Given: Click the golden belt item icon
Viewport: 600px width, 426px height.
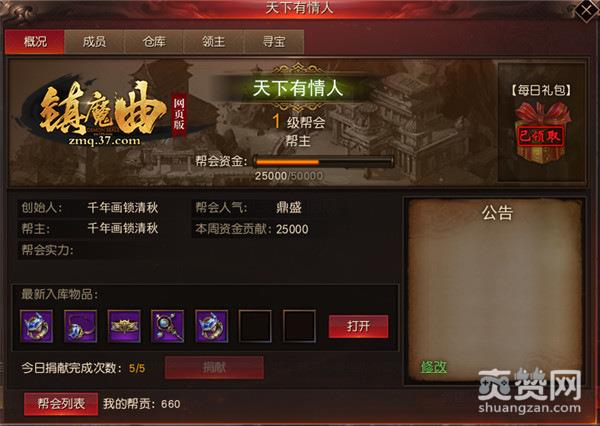Looking at the screenshot, I should 124,326.
